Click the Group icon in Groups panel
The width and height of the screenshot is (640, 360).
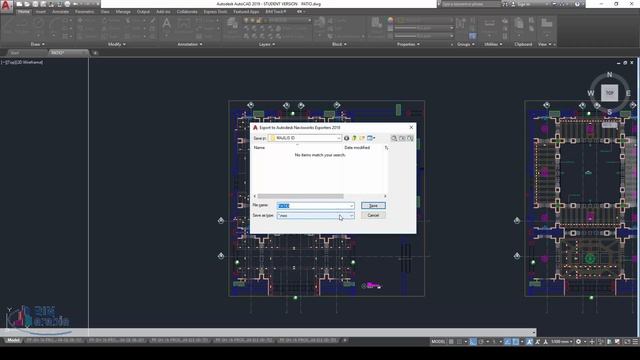click(x=461, y=24)
